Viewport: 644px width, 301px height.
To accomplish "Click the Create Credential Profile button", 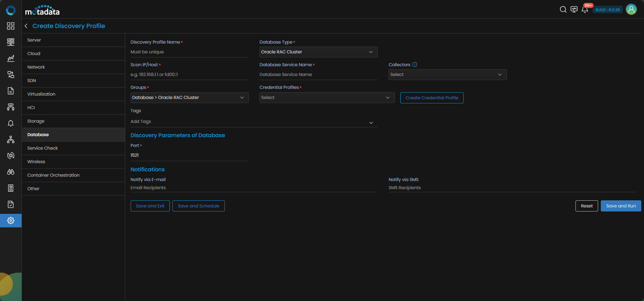I will [432, 98].
